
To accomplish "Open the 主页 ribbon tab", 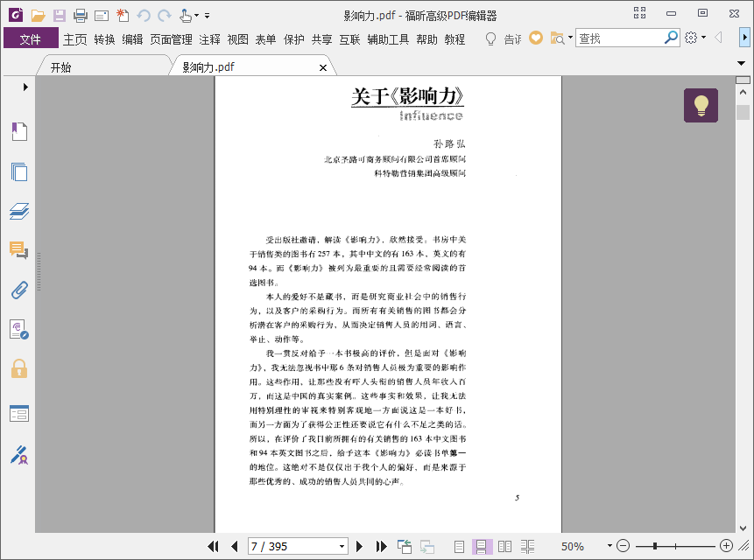I will (75, 39).
